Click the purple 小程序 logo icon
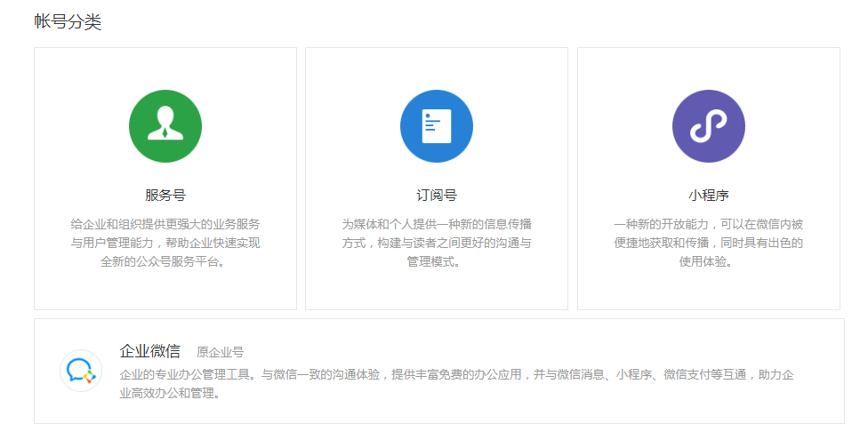 [x=708, y=126]
